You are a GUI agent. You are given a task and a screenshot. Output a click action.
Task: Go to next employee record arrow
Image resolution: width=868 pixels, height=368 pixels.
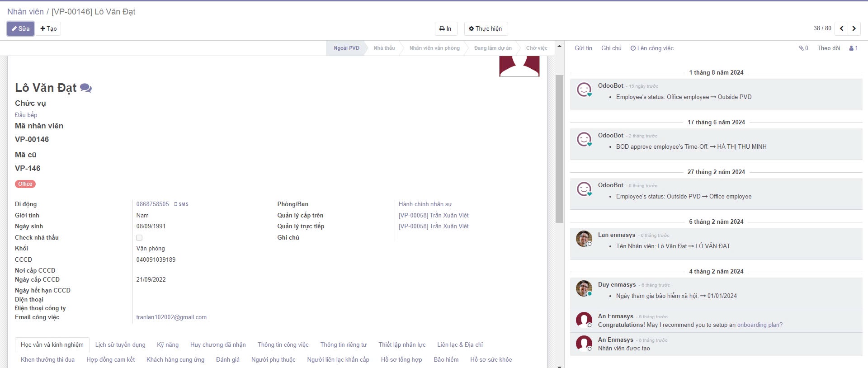point(854,28)
